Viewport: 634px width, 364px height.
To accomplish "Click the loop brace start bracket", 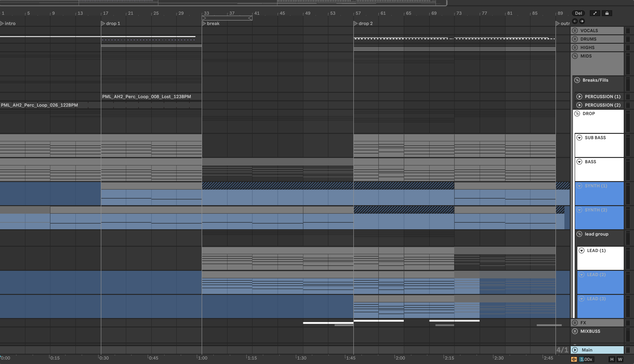I will 204,18.
